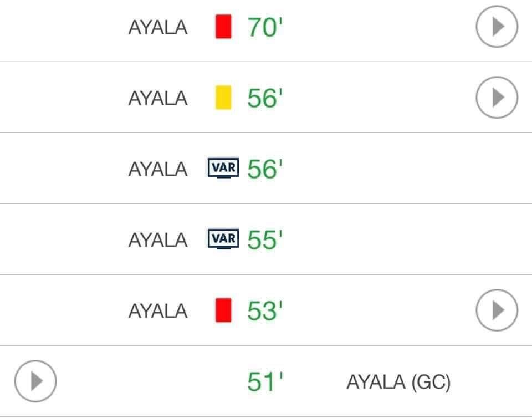Click the 51' minute marker
Screen dimensions: 532x418
265,382
